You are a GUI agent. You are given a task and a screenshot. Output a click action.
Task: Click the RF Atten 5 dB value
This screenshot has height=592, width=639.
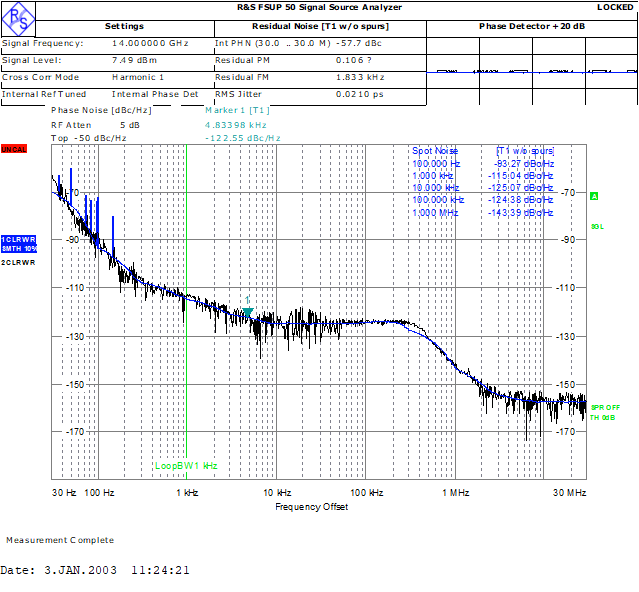tap(129, 125)
